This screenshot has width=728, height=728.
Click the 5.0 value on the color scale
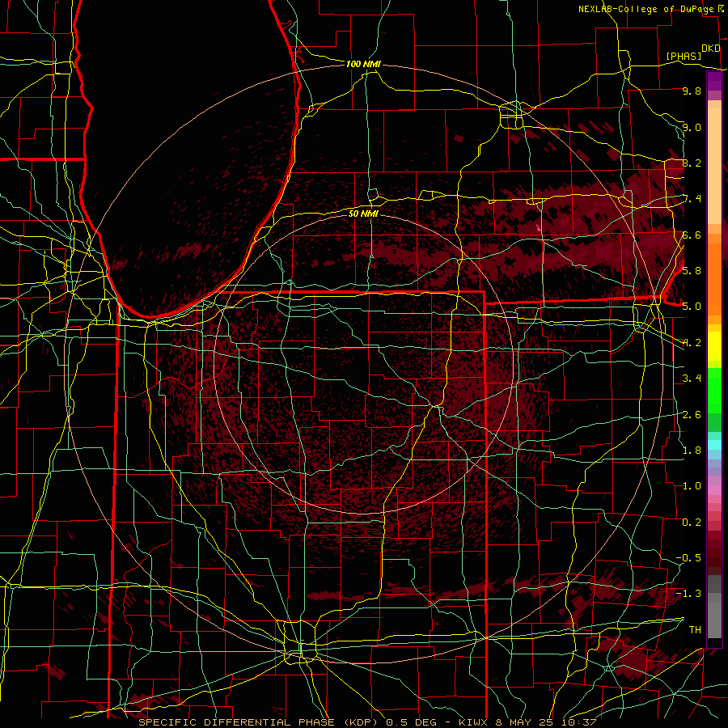692,307
